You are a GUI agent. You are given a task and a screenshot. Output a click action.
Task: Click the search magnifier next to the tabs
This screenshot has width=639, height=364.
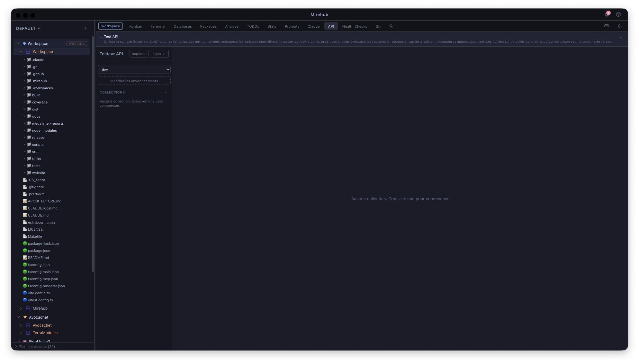pos(391,26)
